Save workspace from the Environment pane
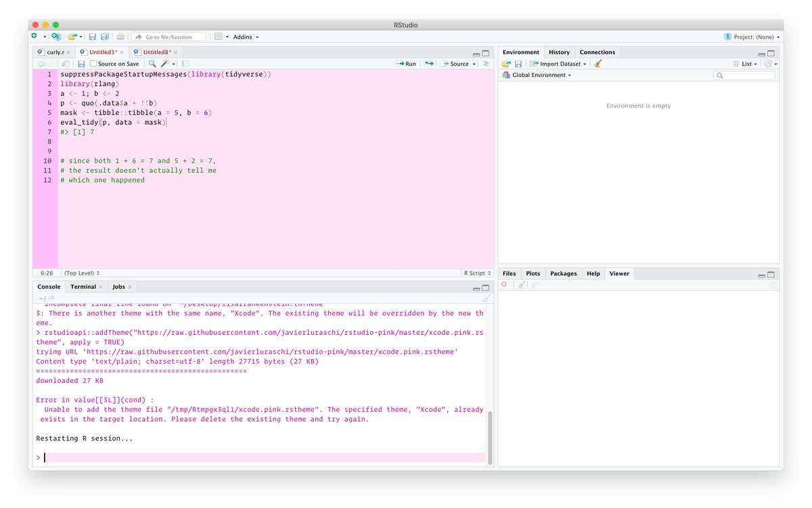Screen dimensions: 812x508 click(518, 64)
